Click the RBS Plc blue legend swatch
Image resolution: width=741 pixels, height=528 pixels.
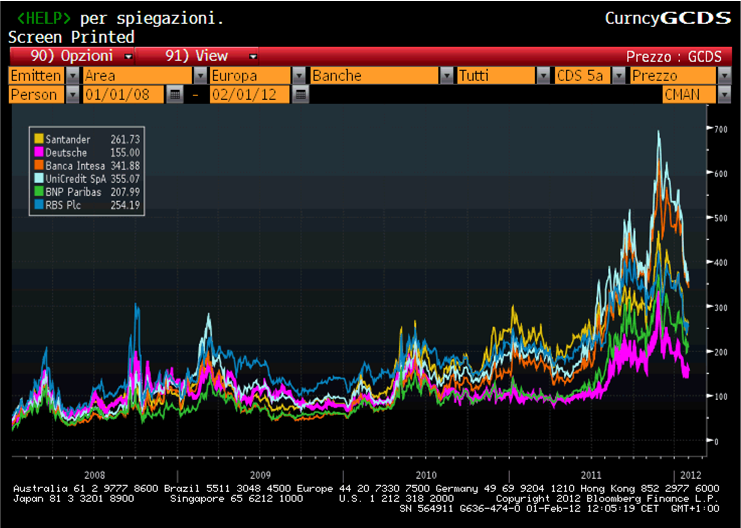pyautogui.click(x=39, y=205)
